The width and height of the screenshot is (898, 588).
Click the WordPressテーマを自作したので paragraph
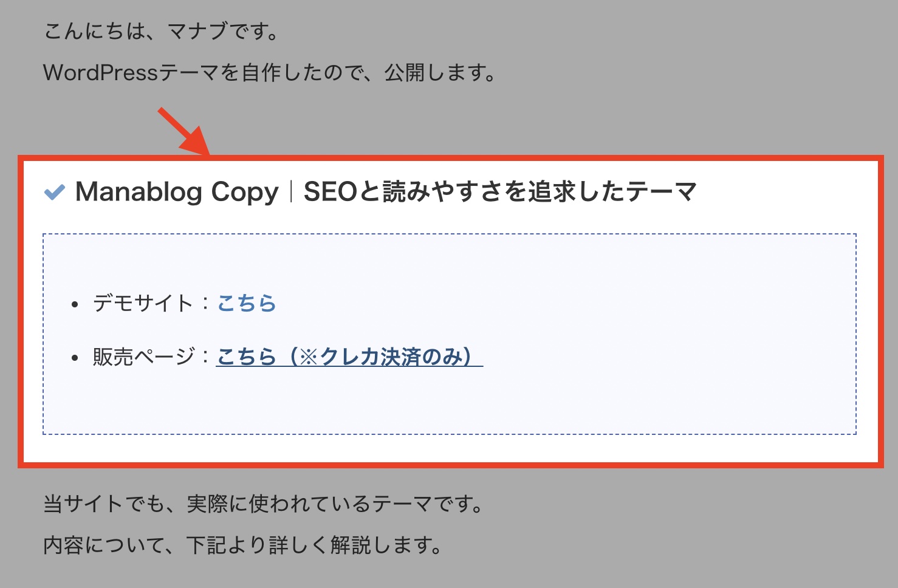coord(270,73)
